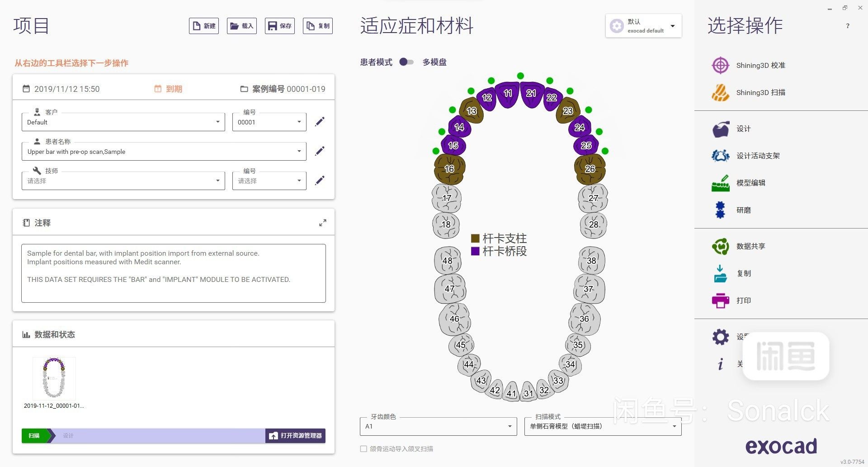Select tooth 28 on the dental chart
Viewport: 868px width, 467px height.
tap(594, 224)
